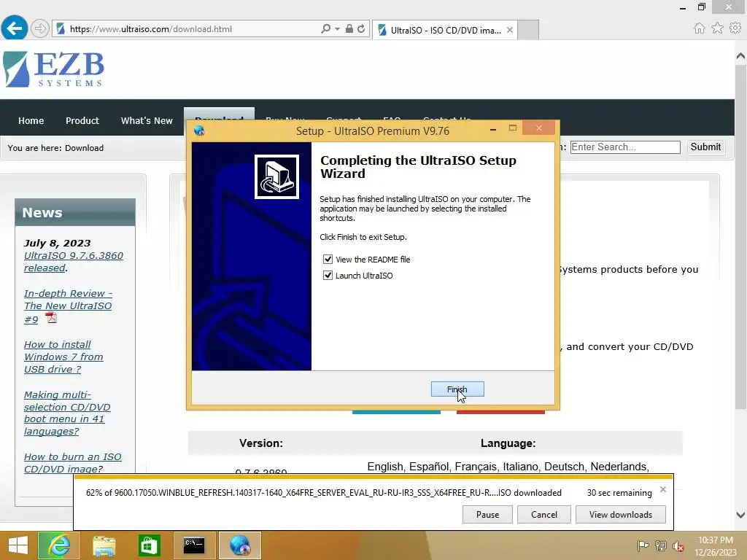
Task: Open Internet Explorer from taskbar
Action: 58,545
